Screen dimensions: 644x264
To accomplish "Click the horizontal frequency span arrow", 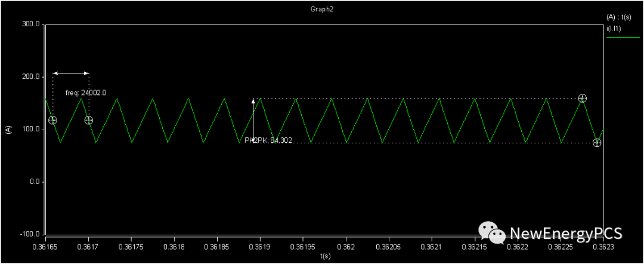I will click(71, 73).
